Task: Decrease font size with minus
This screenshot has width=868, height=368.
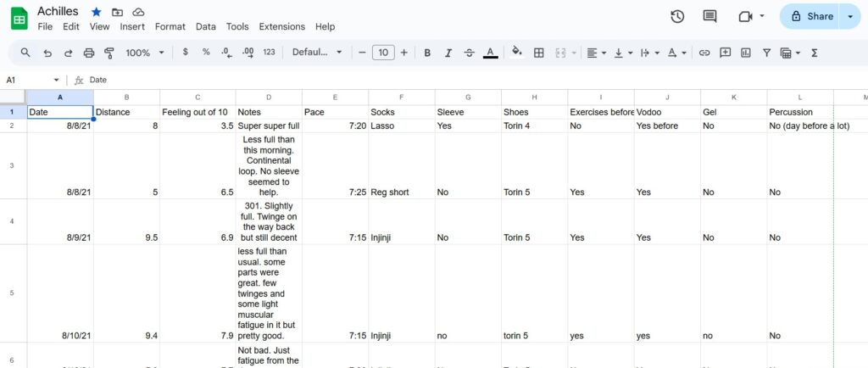Action: (x=362, y=53)
